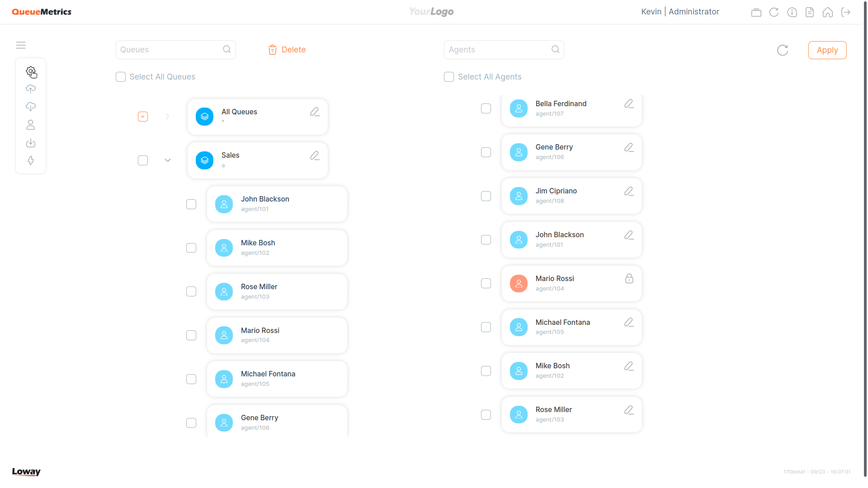Click the Apply button
Viewport: 868px width, 488px height.
coord(827,50)
